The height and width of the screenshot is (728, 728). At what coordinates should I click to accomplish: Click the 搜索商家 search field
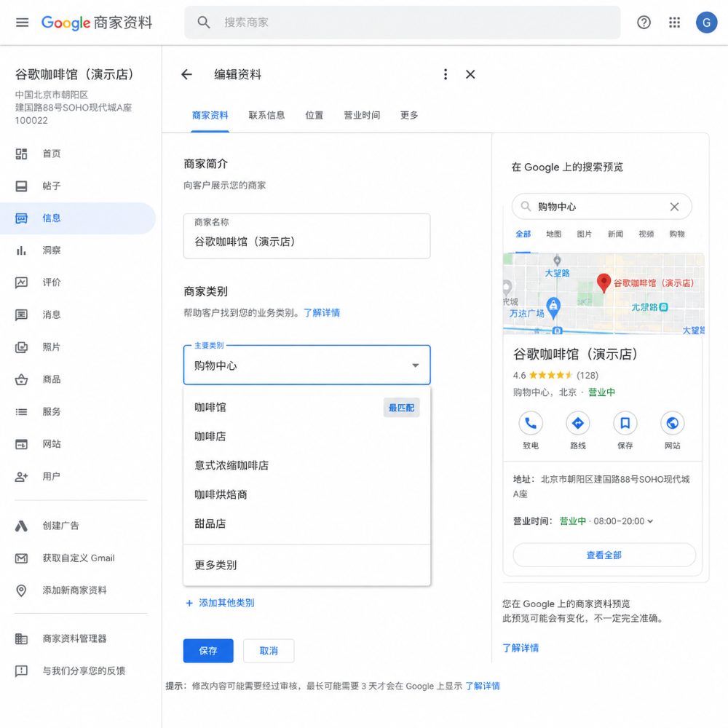click(x=402, y=23)
